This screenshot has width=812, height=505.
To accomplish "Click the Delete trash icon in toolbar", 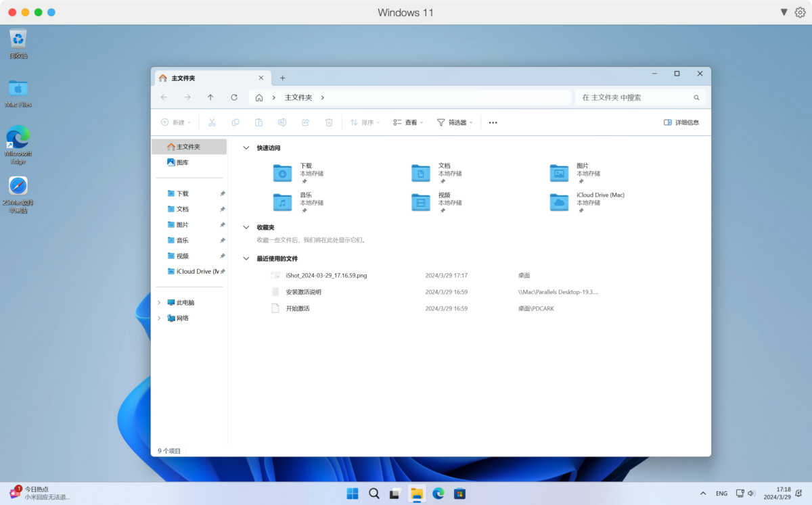I will coord(329,122).
